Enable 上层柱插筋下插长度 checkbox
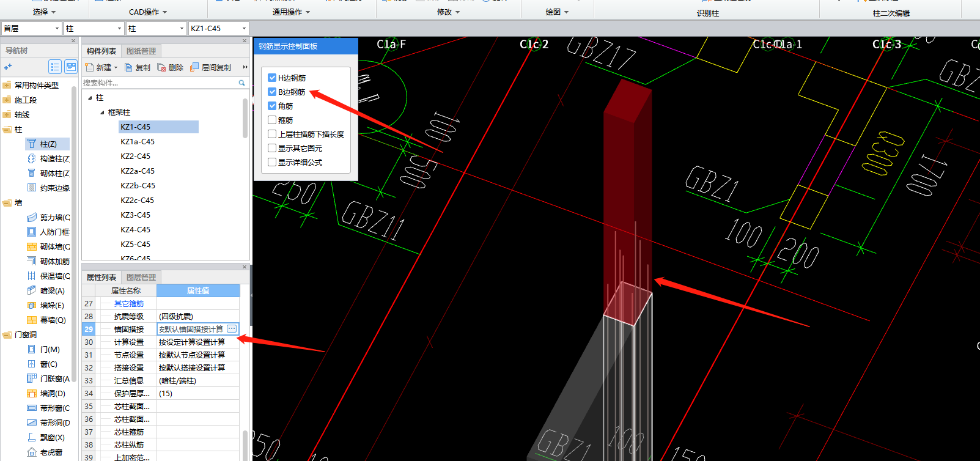The image size is (980, 461). pos(272,134)
